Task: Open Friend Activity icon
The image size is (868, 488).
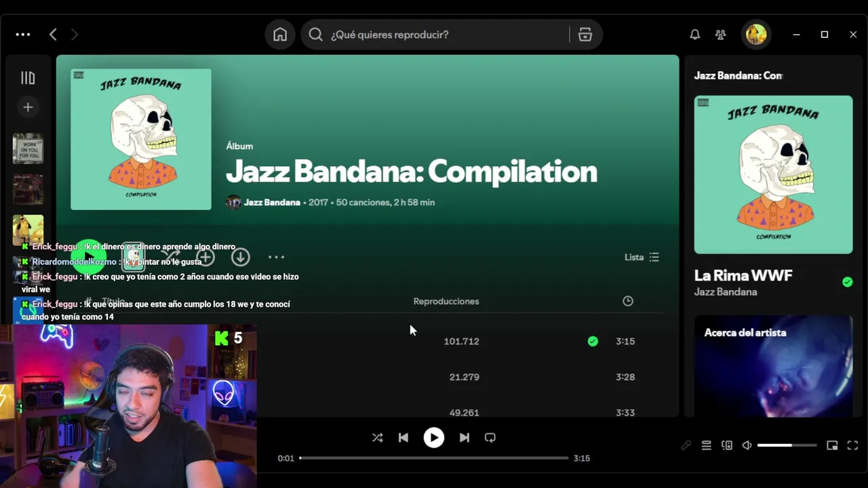Action: click(x=721, y=35)
